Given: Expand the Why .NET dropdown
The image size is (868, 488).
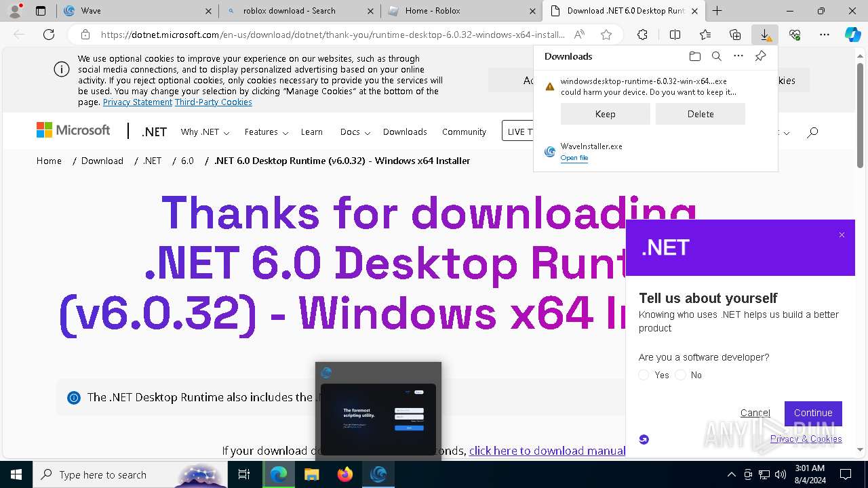Looking at the screenshot, I should (205, 132).
